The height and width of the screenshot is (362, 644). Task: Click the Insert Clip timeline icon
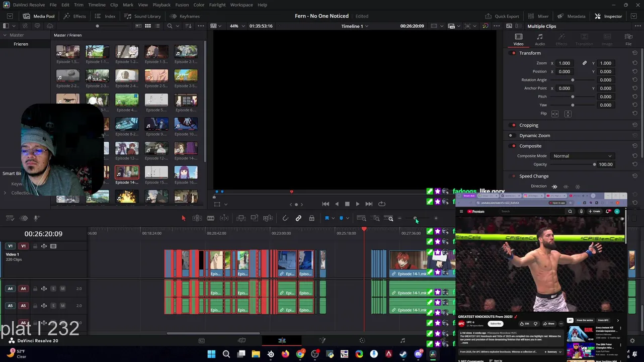(x=241, y=218)
